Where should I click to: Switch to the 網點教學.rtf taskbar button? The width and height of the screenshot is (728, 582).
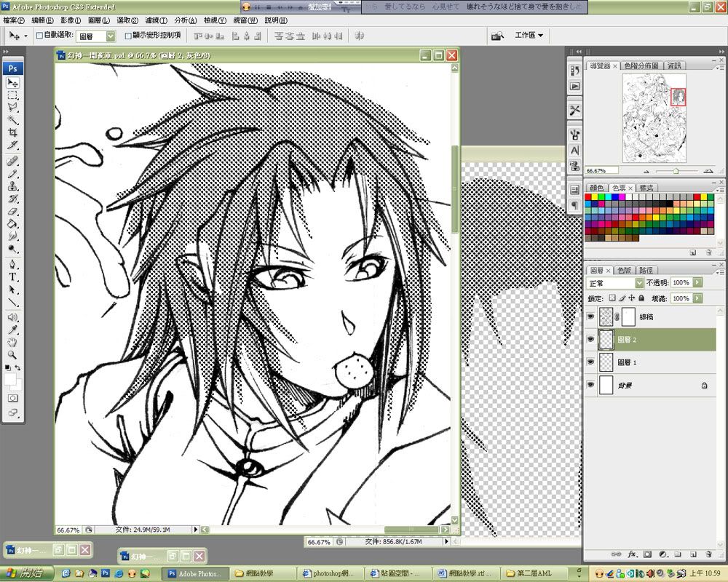coord(467,574)
